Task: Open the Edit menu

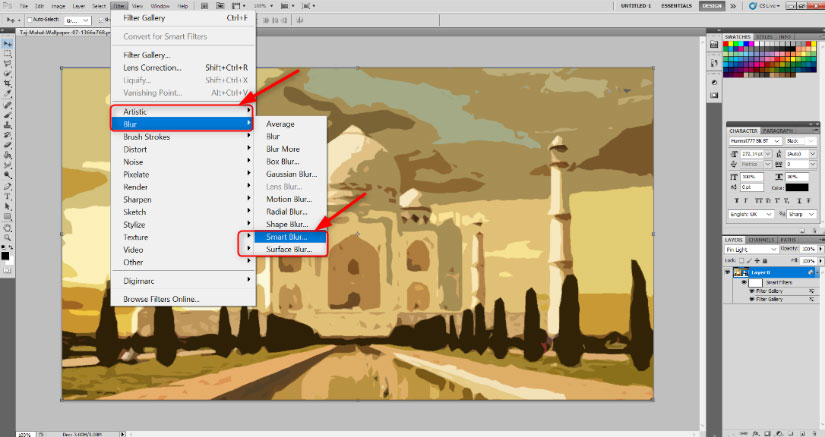Action: [39, 6]
